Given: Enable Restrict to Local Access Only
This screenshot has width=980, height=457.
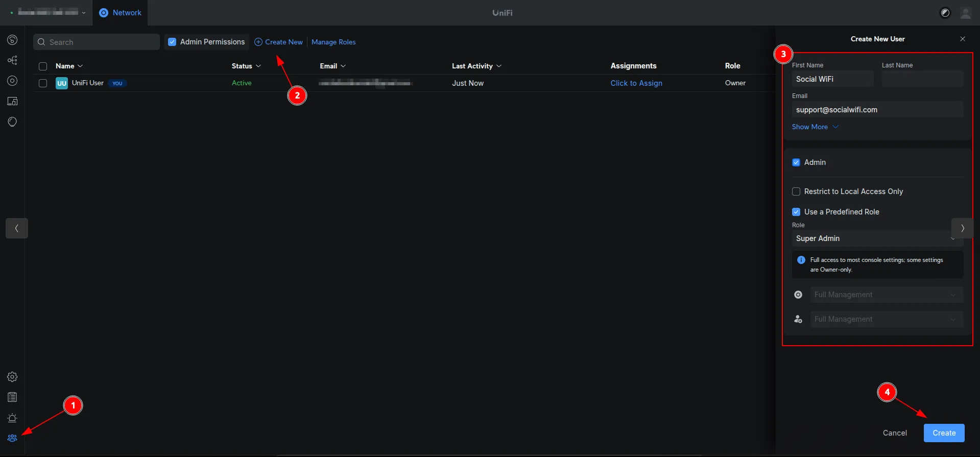Looking at the screenshot, I should (796, 191).
